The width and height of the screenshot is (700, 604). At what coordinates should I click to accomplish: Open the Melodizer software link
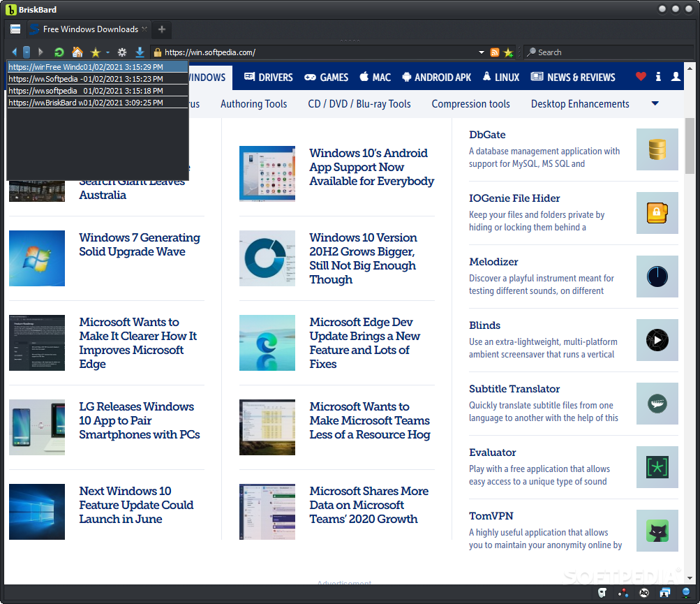[493, 261]
